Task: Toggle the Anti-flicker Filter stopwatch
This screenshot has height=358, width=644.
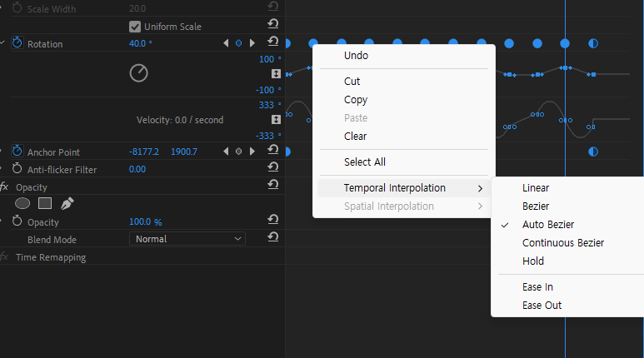Action: [x=17, y=170]
